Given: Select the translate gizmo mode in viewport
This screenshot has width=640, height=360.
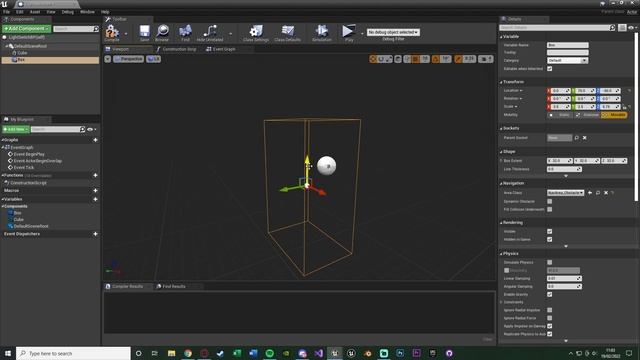Looking at the screenshot, I should coord(373,59).
